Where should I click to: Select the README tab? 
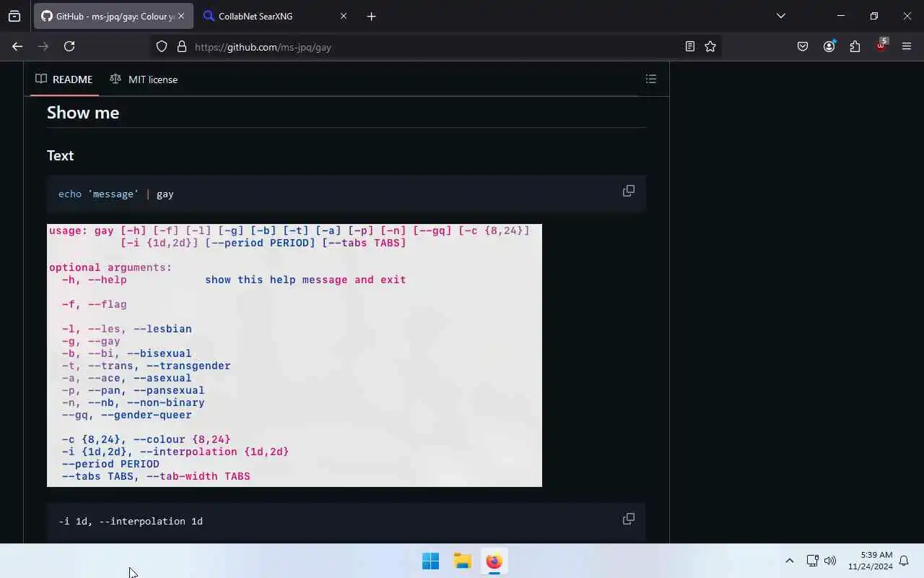pyautogui.click(x=64, y=79)
